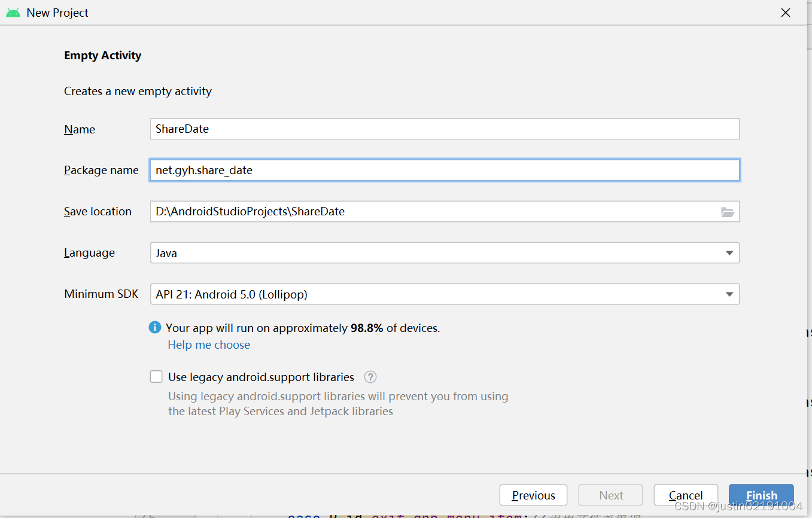Expand the Minimum SDK dropdown
The height and width of the screenshot is (518, 812).
pyautogui.click(x=444, y=294)
